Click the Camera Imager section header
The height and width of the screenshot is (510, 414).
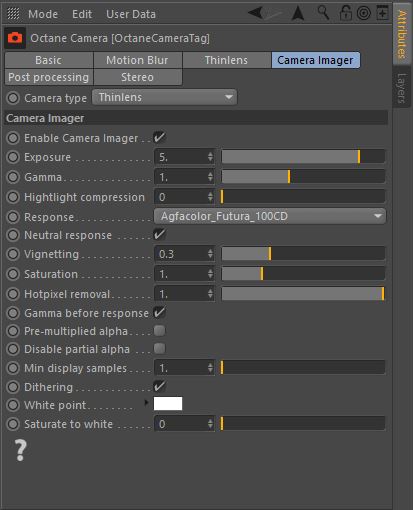[x=196, y=118]
